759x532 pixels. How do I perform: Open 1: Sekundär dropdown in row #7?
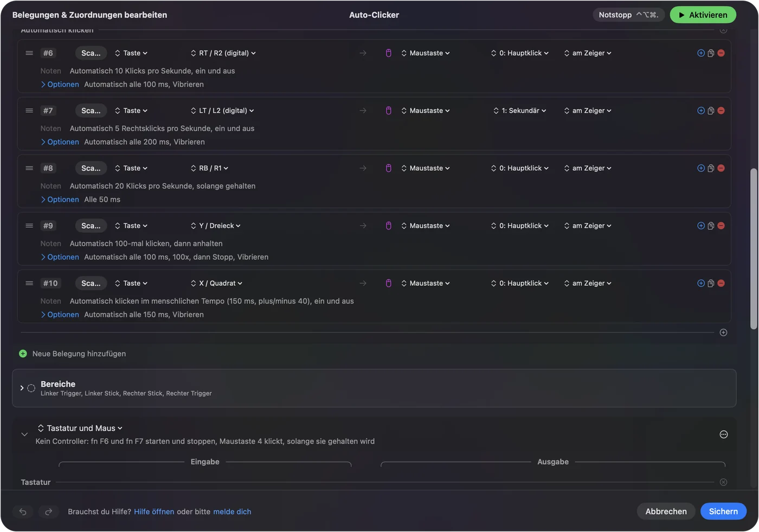[x=520, y=111]
